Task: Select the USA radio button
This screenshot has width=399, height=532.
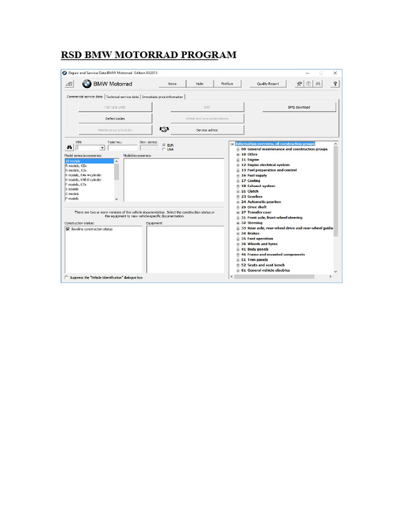Action: tap(164, 149)
